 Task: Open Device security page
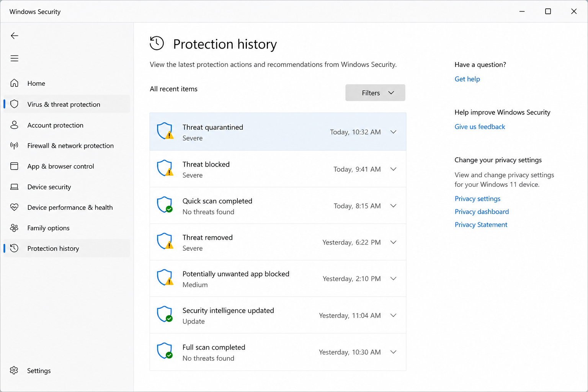[x=67, y=187]
